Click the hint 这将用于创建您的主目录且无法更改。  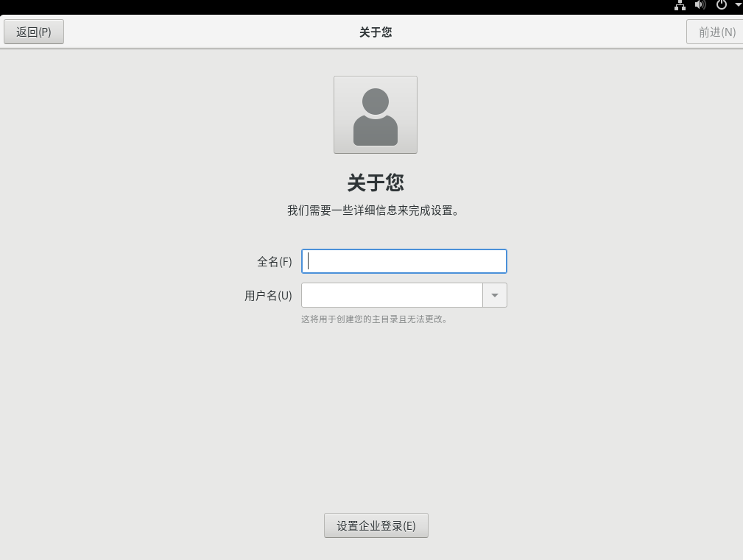pyautogui.click(x=375, y=319)
